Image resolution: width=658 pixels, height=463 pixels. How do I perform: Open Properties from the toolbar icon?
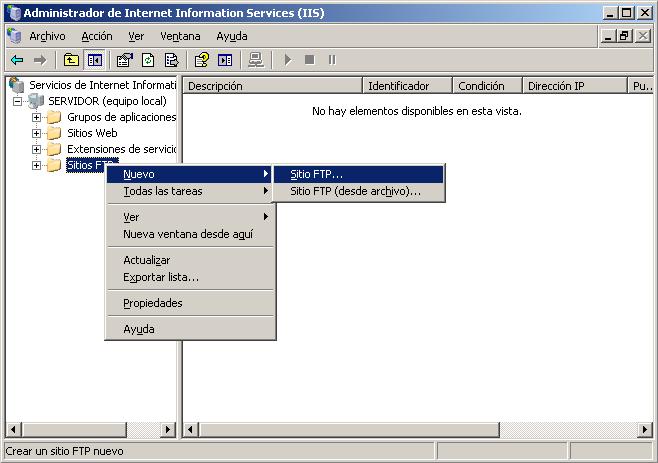coord(125,60)
